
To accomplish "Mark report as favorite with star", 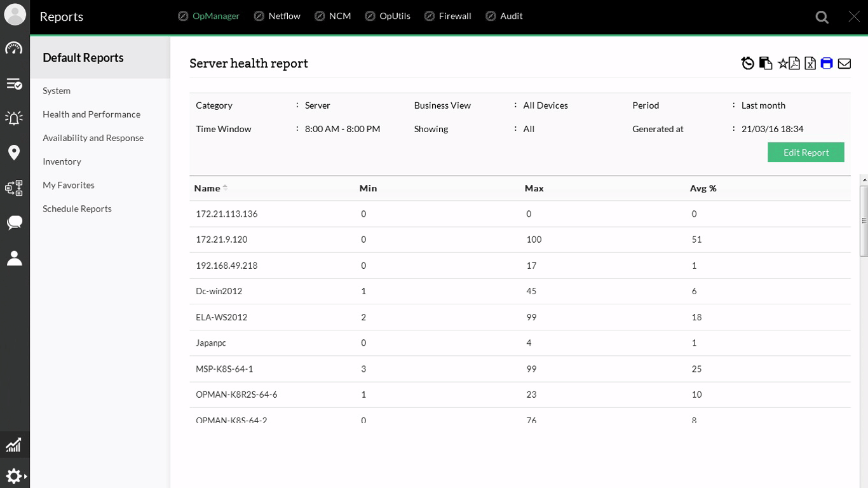I will (783, 64).
